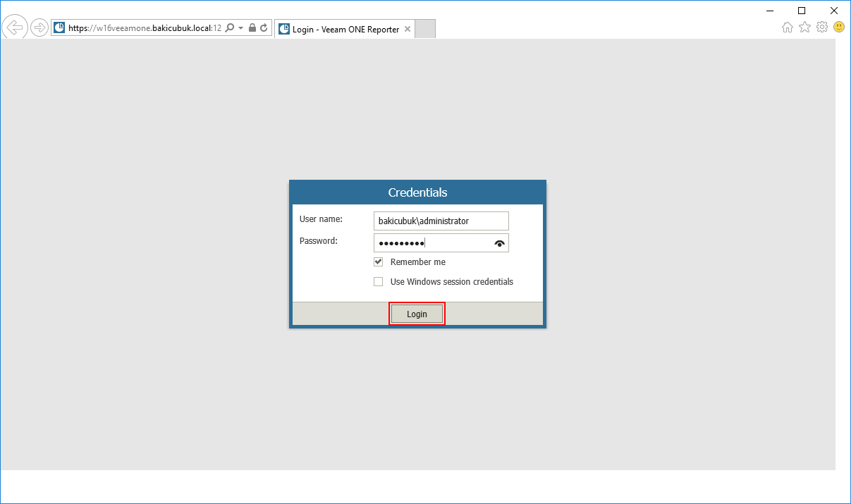
Task: Click the search magnifier in address bar
Action: tap(229, 27)
